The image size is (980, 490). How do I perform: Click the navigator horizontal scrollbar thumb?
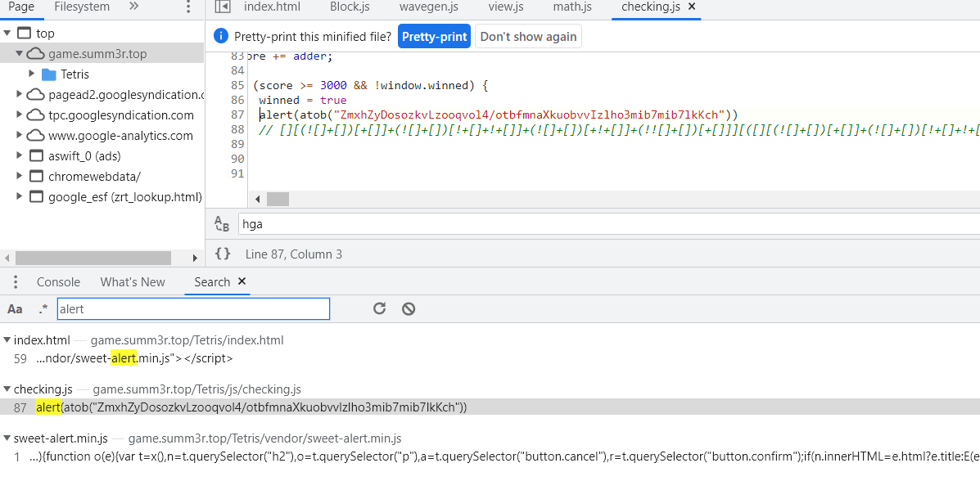pos(93,258)
